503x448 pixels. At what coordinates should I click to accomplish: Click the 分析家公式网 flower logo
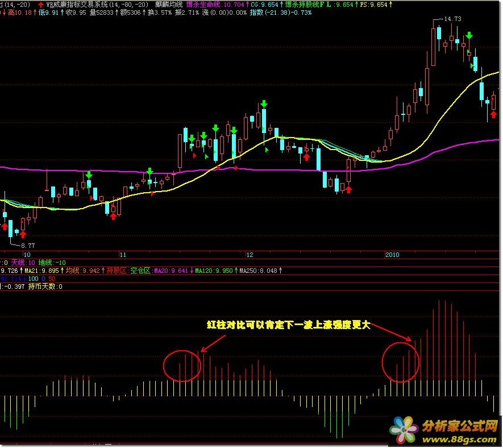pos(404,429)
